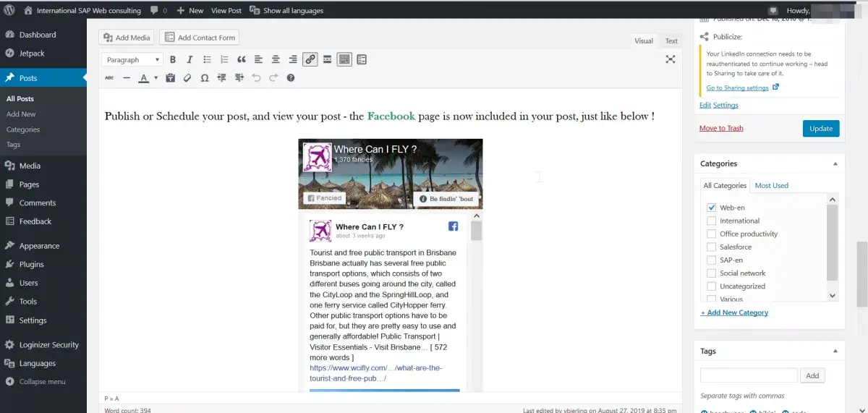868x413 pixels.
Task: Open New content menu in admin bar
Action: click(190, 10)
